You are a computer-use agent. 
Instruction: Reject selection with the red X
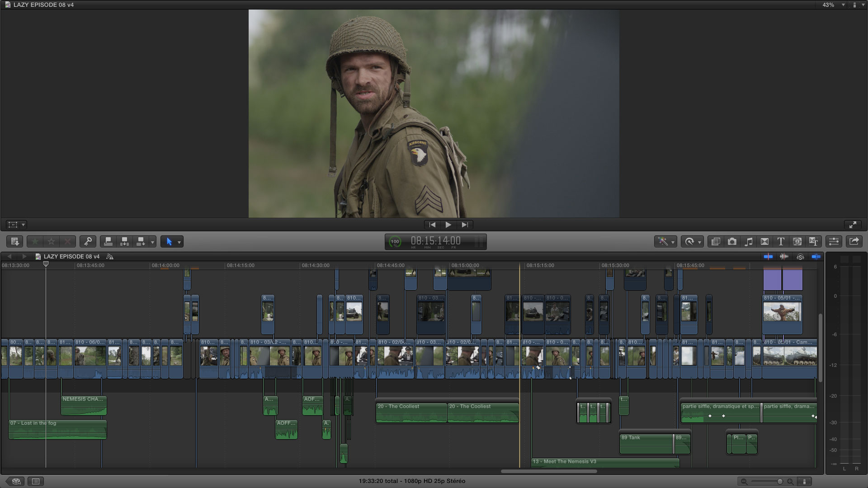pos(67,242)
